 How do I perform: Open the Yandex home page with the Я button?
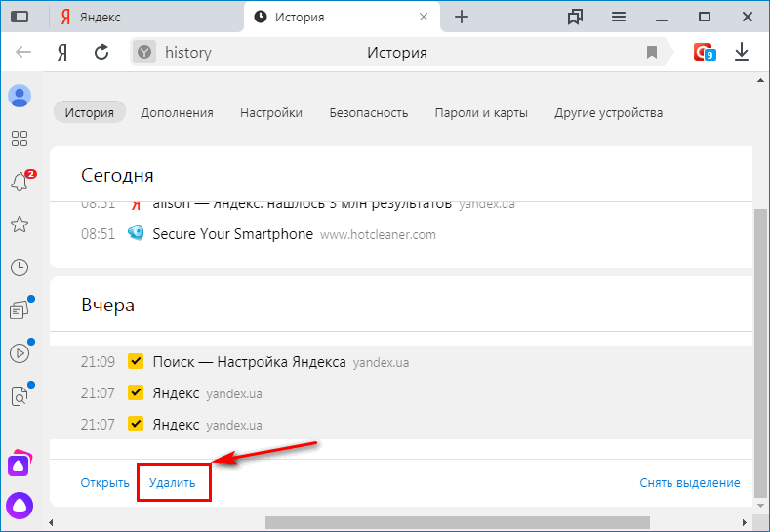pos(62,52)
